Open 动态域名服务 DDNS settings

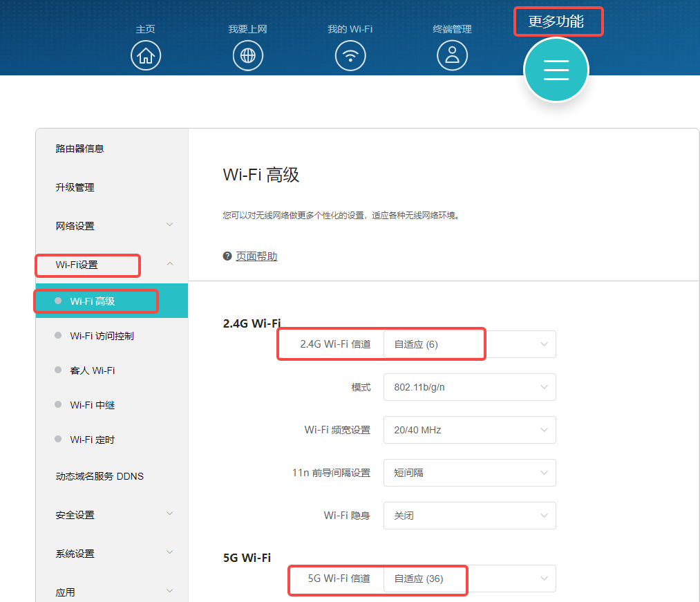tap(100, 476)
